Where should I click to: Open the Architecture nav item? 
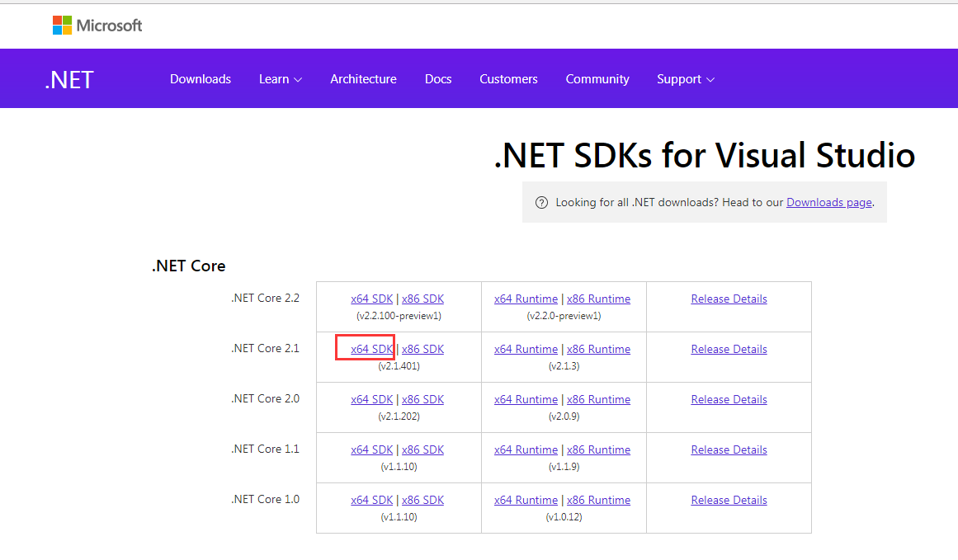[363, 79]
